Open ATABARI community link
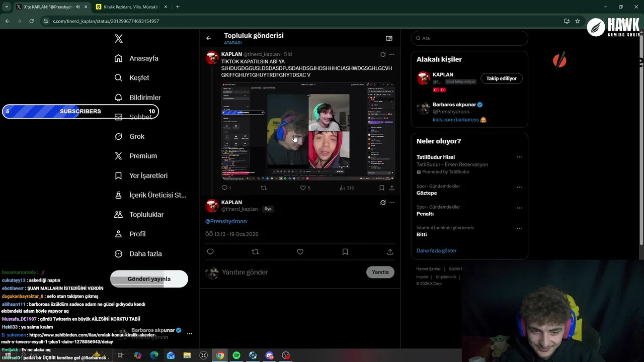 pos(233,43)
